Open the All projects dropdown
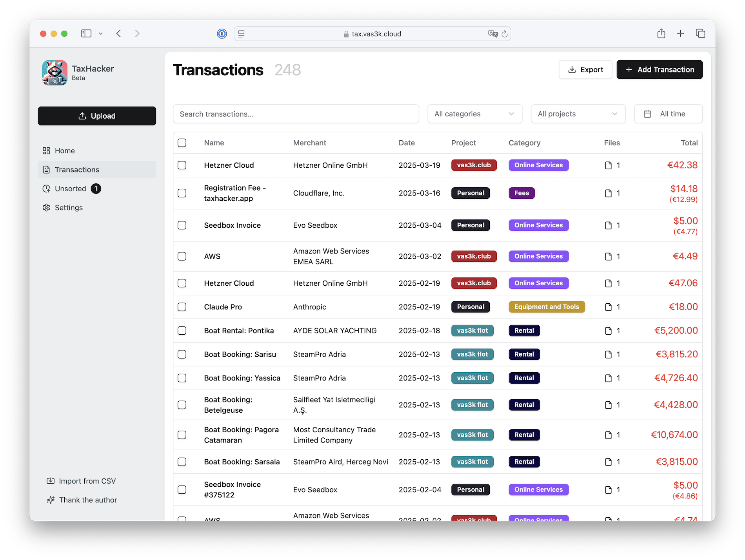Image resolution: width=745 pixels, height=560 pixels. [x=578, y=114]
